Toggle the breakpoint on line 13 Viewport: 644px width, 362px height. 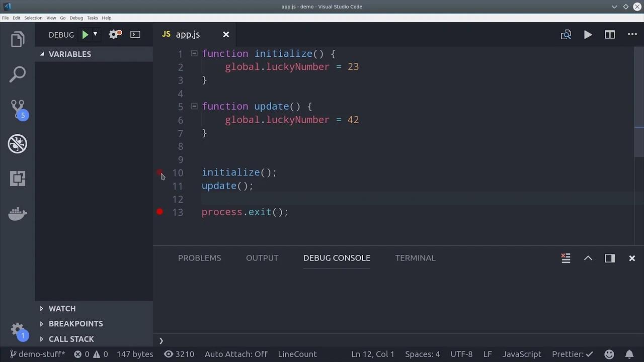tap(159, 212)
